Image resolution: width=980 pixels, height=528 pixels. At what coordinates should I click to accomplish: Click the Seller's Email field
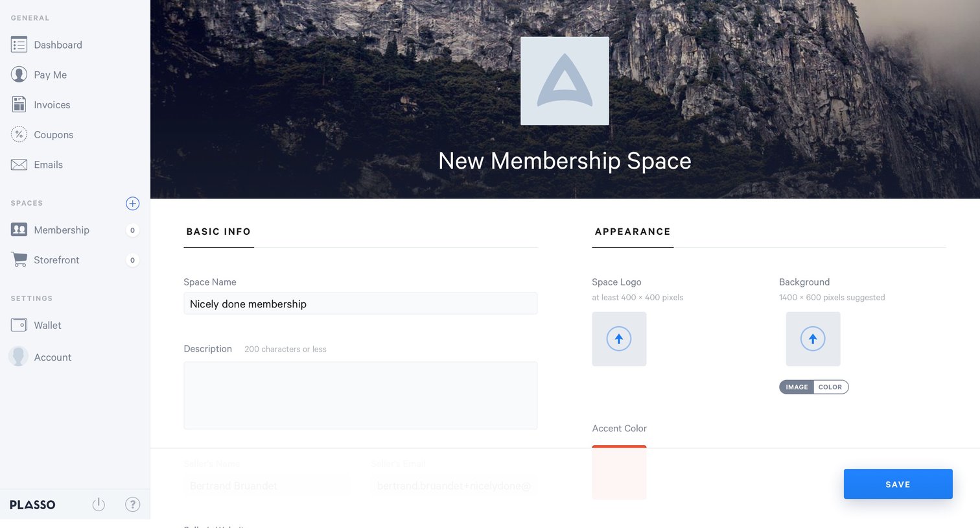[454, 486]
